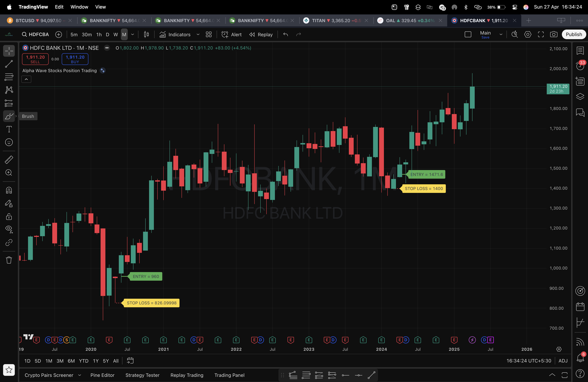
Task: Take a chart snapshot with the camera icon
Action: (x=554, y=35)
